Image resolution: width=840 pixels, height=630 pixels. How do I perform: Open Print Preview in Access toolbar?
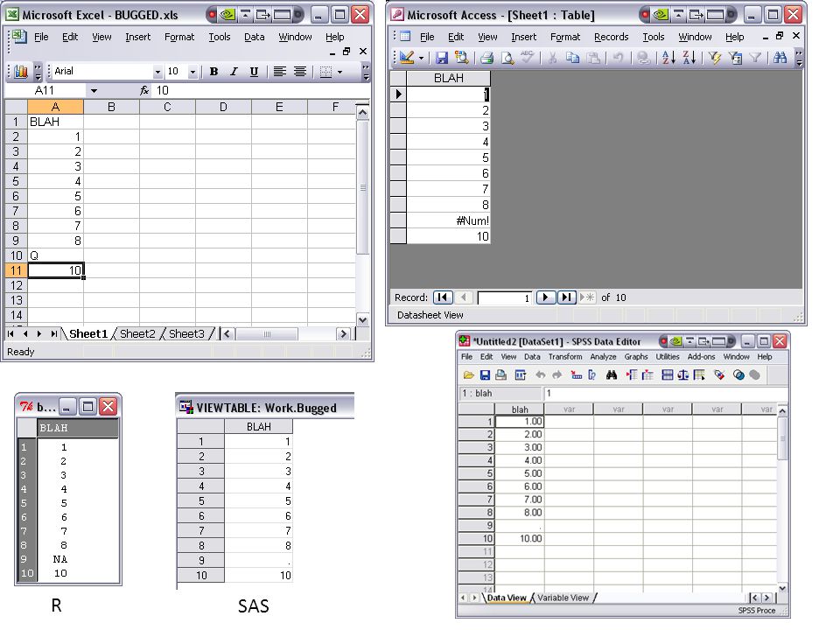[507, 58]
